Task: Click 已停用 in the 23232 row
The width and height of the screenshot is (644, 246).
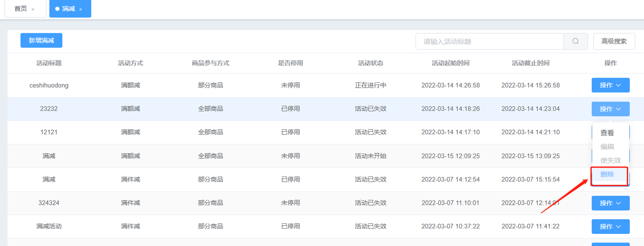Action: (290, 109)
